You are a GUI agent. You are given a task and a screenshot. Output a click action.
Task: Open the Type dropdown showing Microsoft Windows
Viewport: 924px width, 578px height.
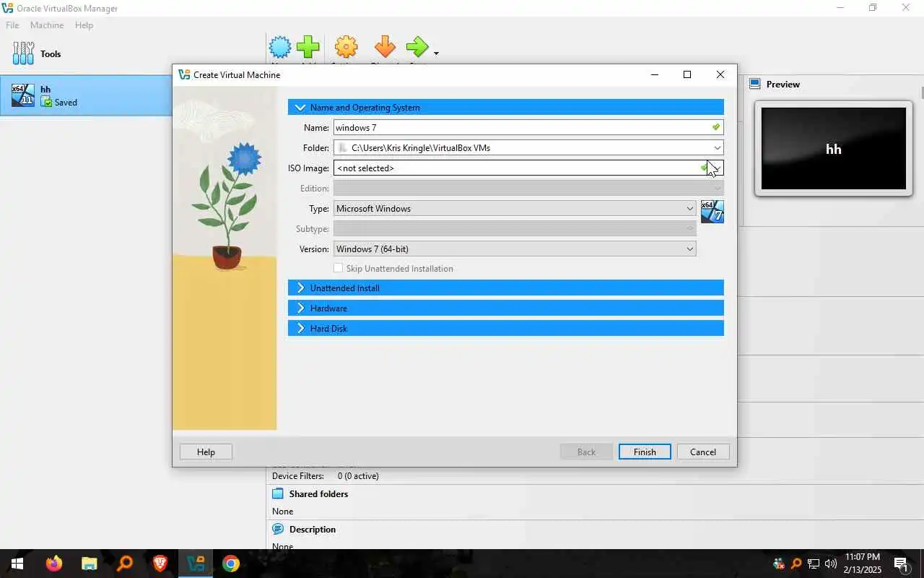tap(514, 209)
